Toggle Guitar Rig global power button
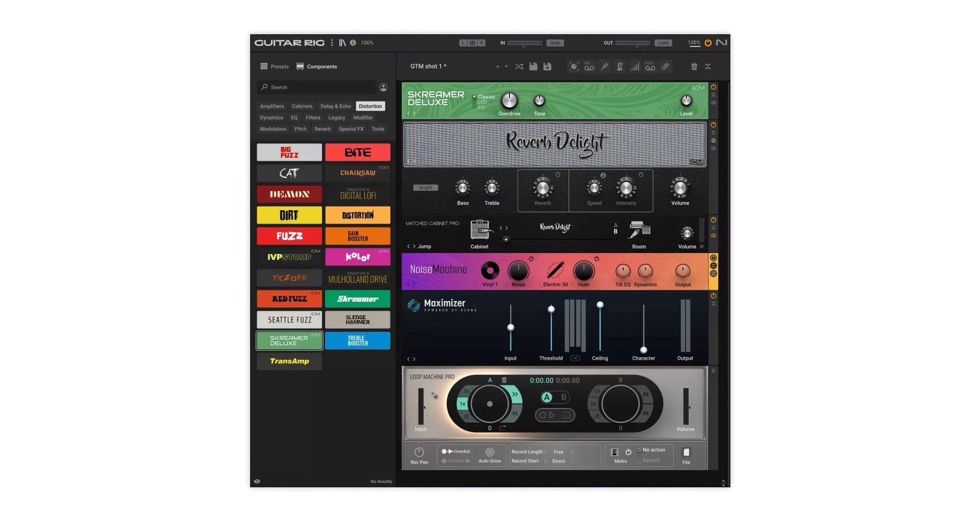Image resolution: width=980 pixels, height=522 pixels. tap(708, 43)
